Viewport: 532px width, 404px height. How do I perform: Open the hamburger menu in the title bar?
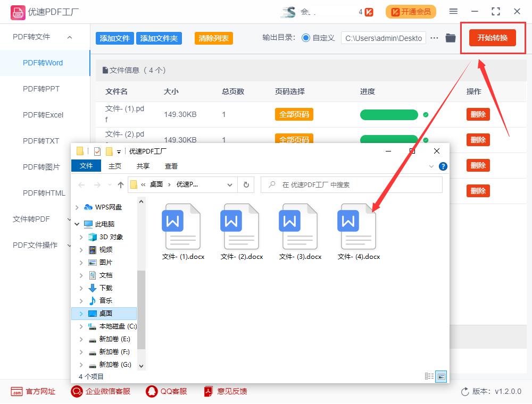(x=454, y=11)
